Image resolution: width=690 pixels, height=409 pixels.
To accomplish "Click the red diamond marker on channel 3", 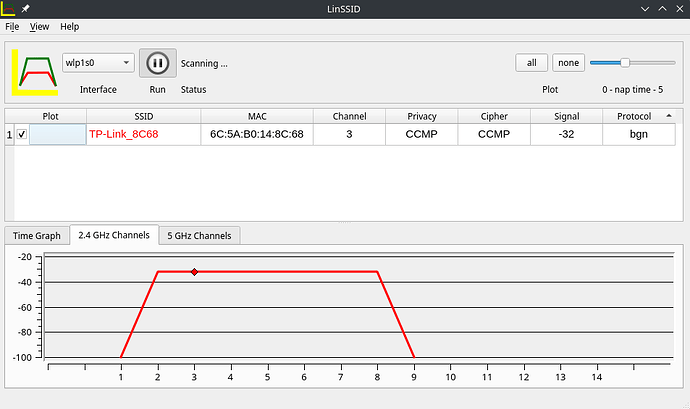I will point(194,272).
